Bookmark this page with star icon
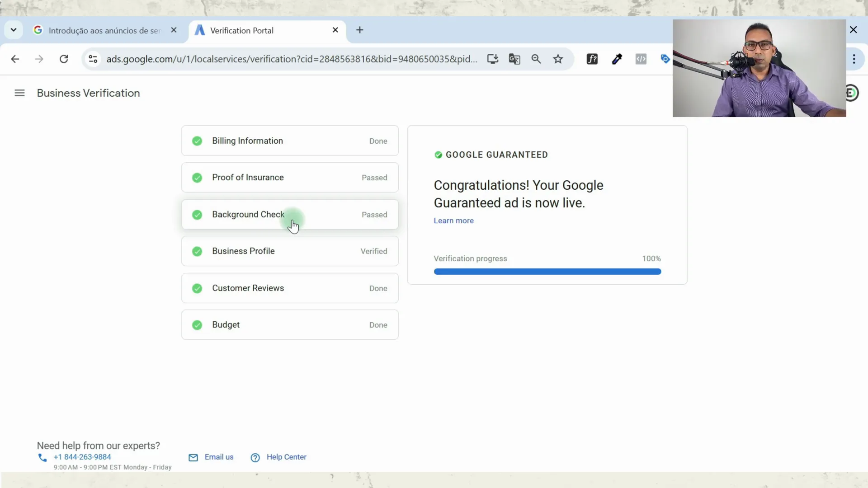Image resolution: width=868 pixels, height=488 pixels. [558, 59]
